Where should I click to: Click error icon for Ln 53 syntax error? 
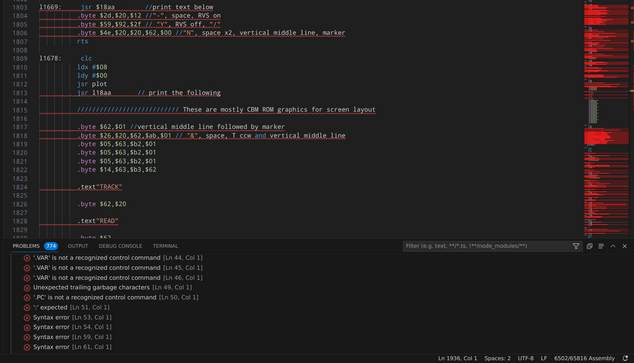(27, 318)
